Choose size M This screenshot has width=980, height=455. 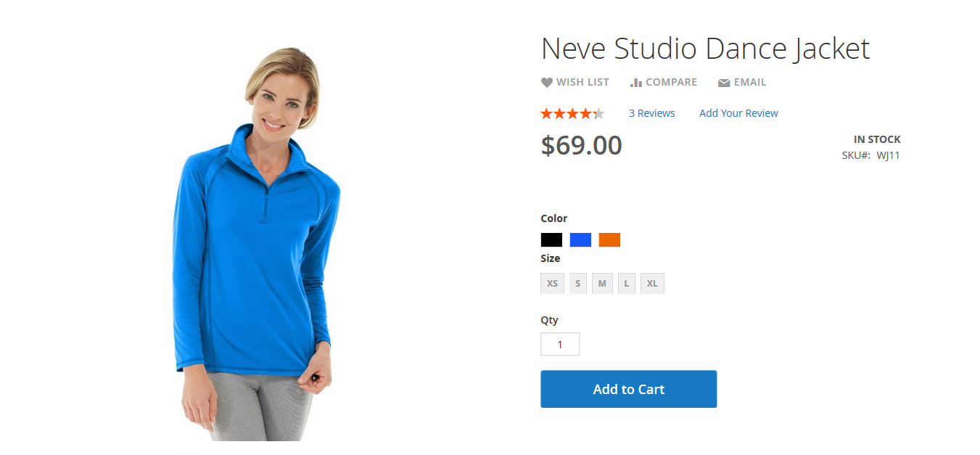[602, 283]
